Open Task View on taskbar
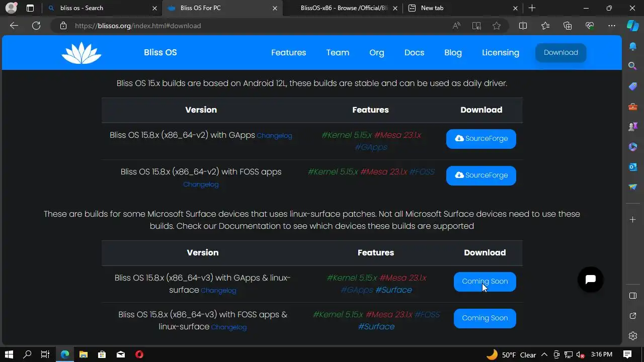Viewport: 644px width, 362px height. click(x=45, y=354)
